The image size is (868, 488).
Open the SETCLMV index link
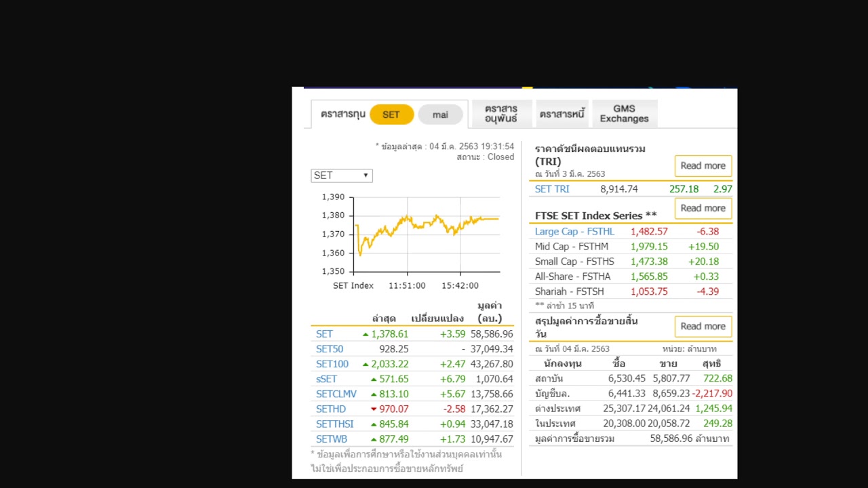pyautogui.click(x=336, y=394)
